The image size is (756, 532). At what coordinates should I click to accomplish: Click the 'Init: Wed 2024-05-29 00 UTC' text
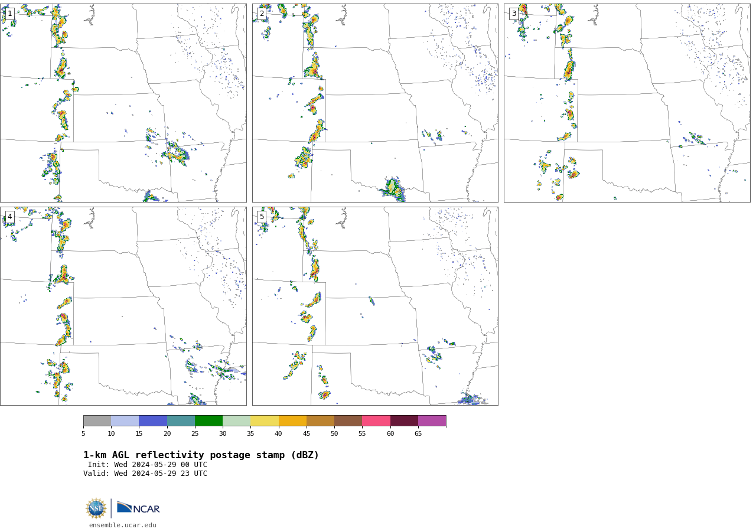[148, 465]
